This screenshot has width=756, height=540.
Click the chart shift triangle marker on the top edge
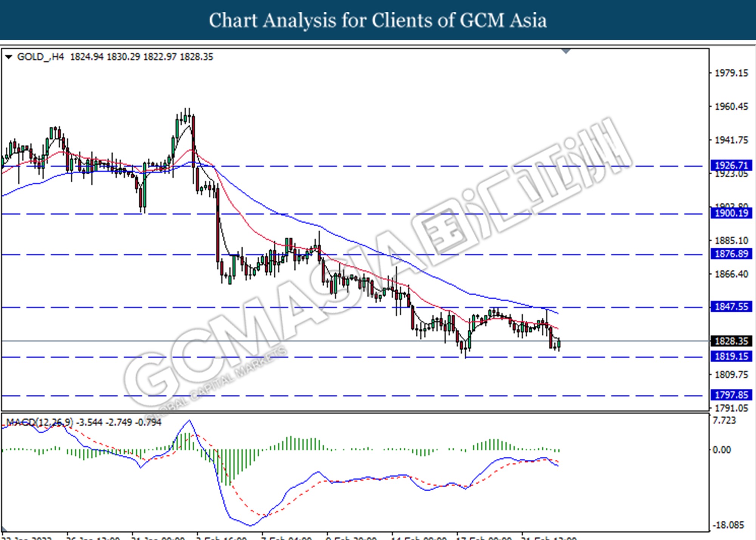point(566,51)
